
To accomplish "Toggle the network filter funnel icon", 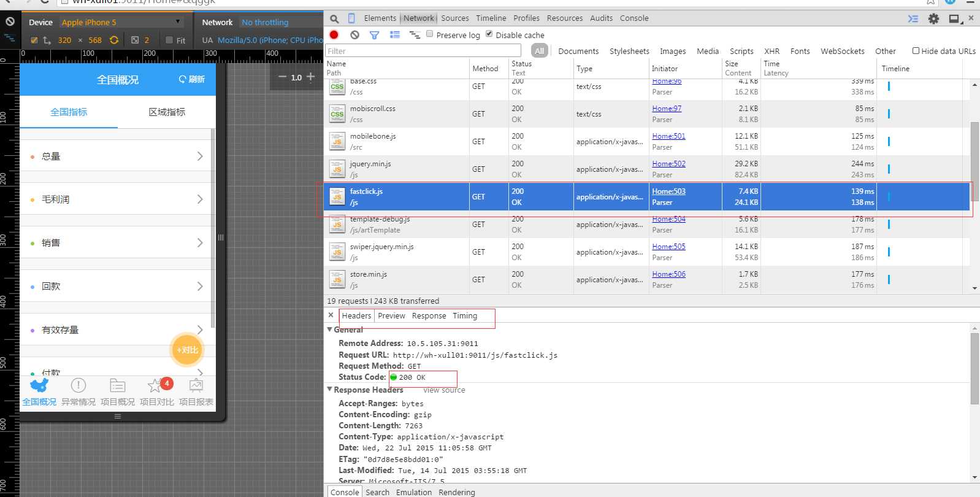I will click(x=374, y=35).
